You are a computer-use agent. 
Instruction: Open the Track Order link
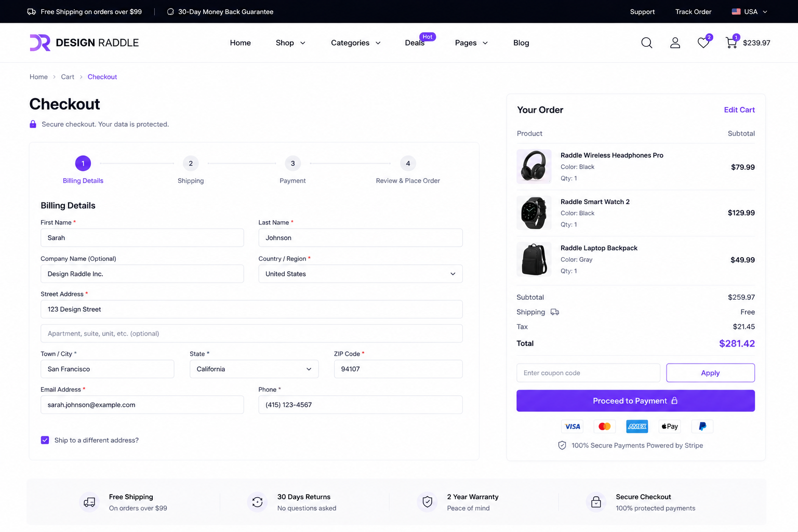coord(693,11)
